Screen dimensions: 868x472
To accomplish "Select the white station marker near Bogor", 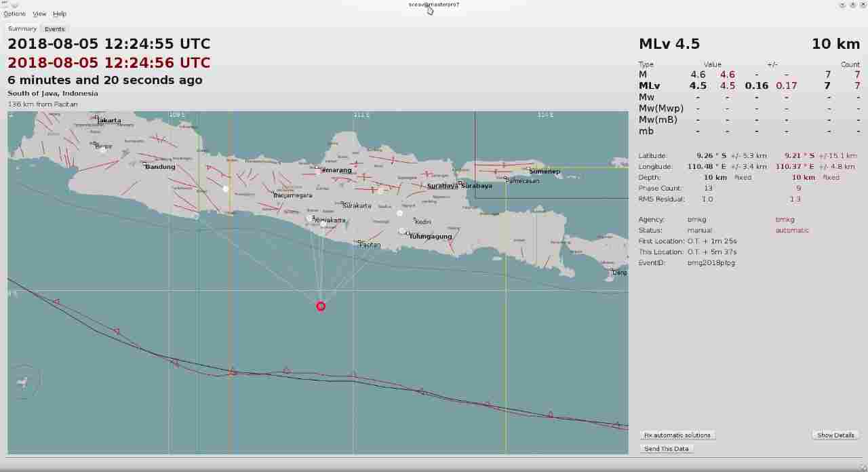I will pyautogui.click(x=102, y=151).
